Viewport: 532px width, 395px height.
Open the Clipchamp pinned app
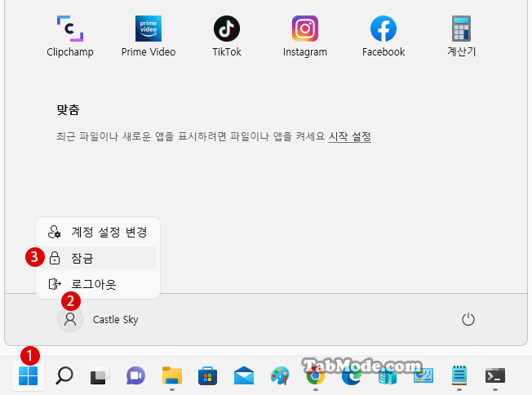[70, 36]
